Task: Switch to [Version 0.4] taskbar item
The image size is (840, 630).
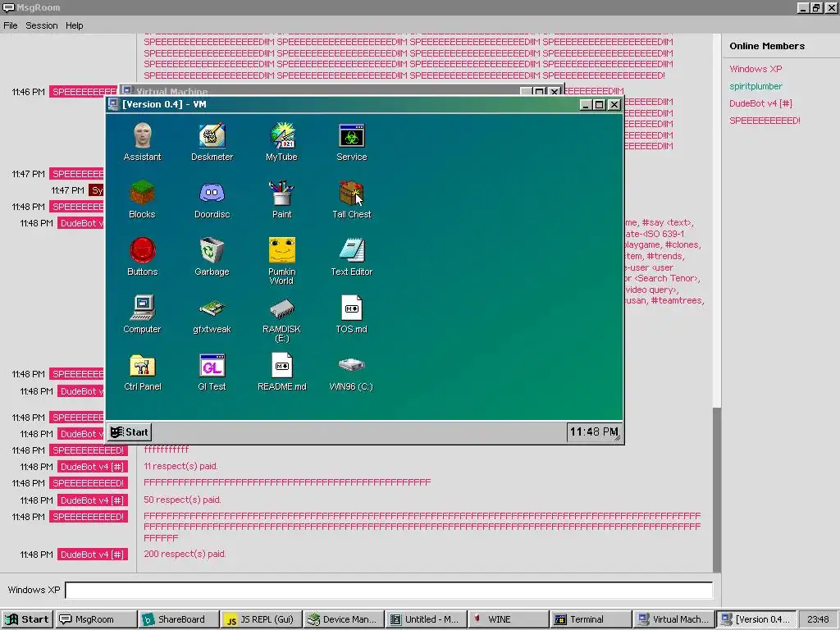Action: tap(756, 619)
